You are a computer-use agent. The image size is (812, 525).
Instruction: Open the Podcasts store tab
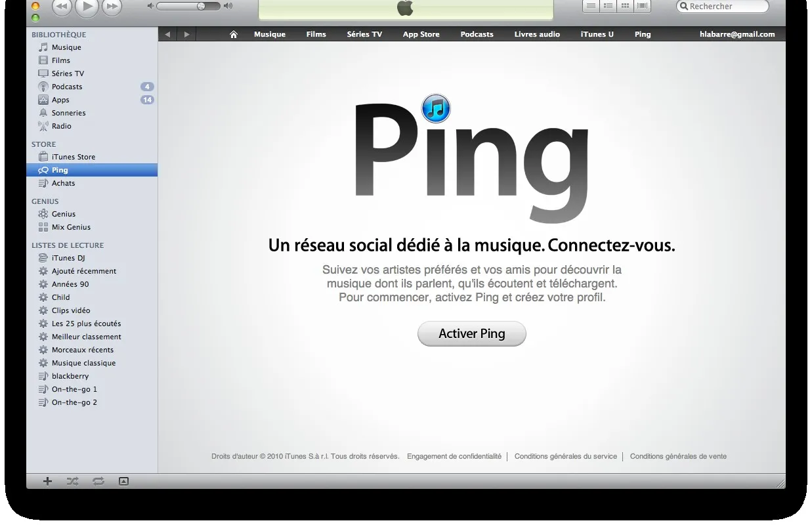point(477,34)
